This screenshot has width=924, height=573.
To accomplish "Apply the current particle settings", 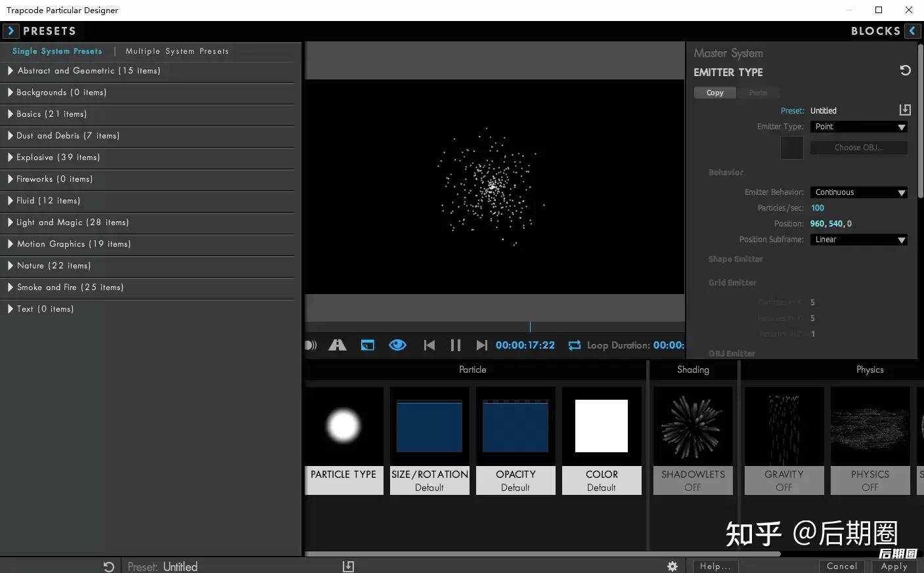I will pos(894,566).
